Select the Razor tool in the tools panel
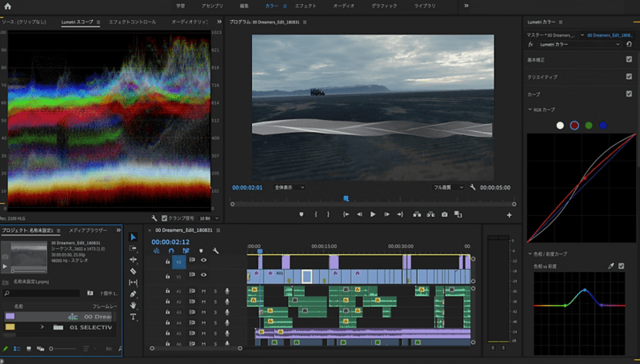This screenshot has height=364, width=640. [x=133, y=271]
